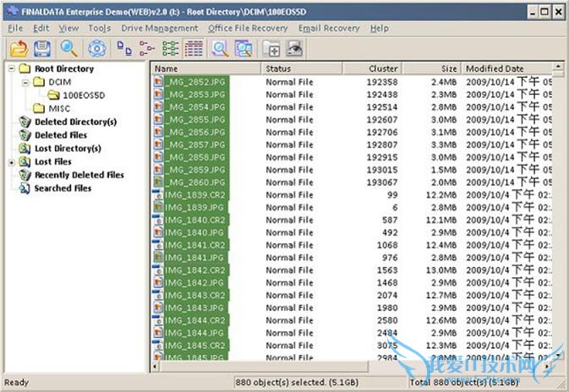
Task: Click the horizontal scrollbar left arrow
Action: pos(155,367)
